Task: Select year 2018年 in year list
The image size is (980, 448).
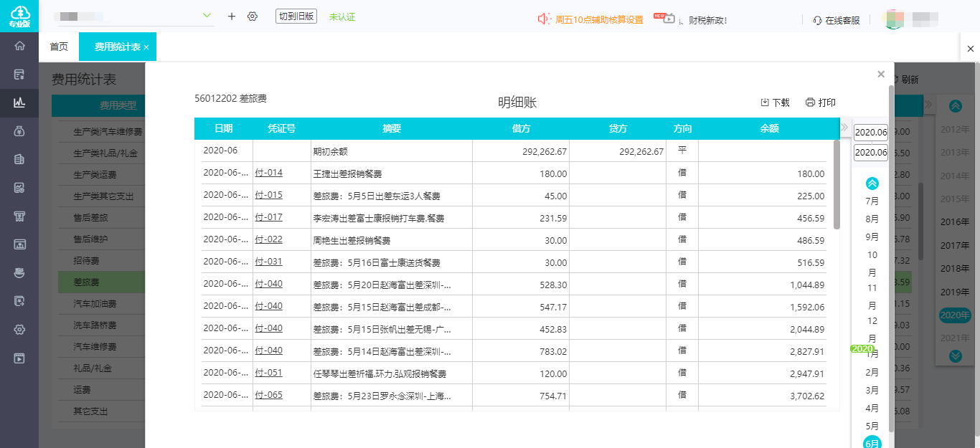Action: click(955, 269)
